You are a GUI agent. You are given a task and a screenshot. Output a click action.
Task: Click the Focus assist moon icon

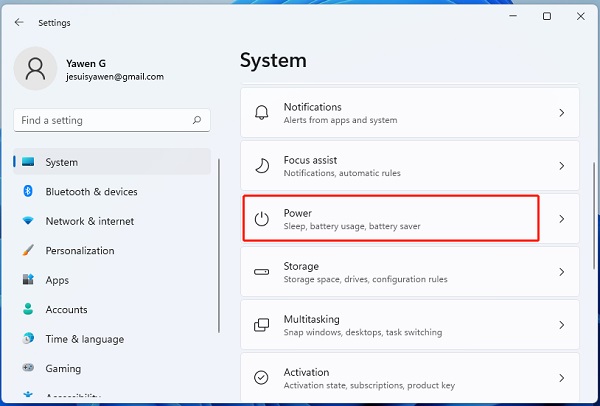click(x=262, y=166)
